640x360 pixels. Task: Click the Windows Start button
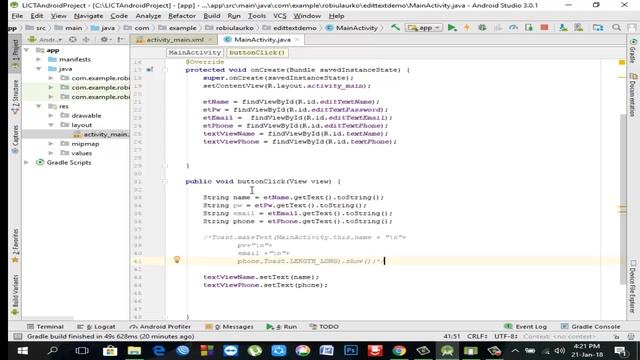pyautogui.click(x=23, y=351)
